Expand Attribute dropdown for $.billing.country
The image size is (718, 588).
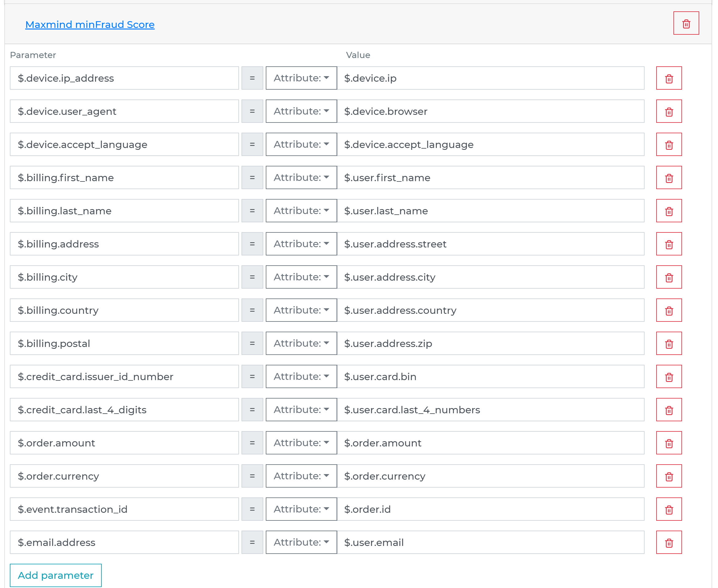301,311
